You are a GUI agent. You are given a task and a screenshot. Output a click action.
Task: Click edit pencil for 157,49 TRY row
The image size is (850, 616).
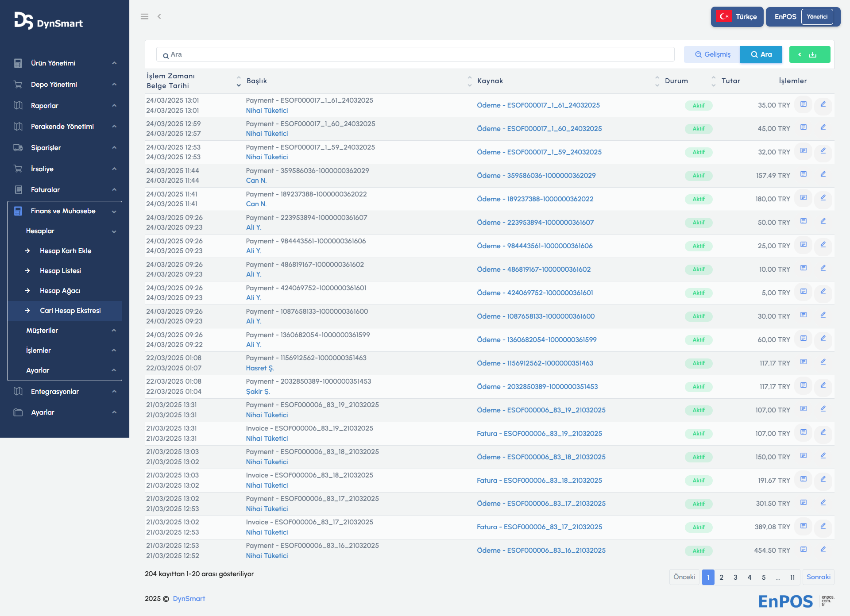(823, 174)
